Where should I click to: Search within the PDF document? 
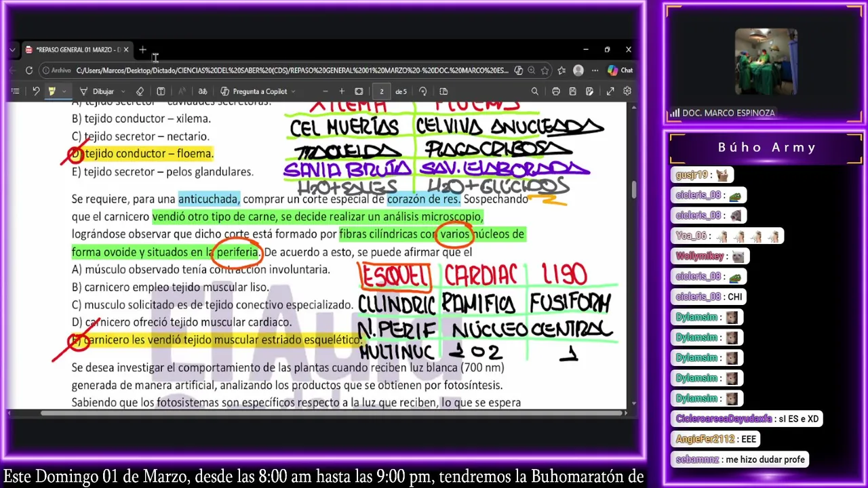[x=534, y=91]
